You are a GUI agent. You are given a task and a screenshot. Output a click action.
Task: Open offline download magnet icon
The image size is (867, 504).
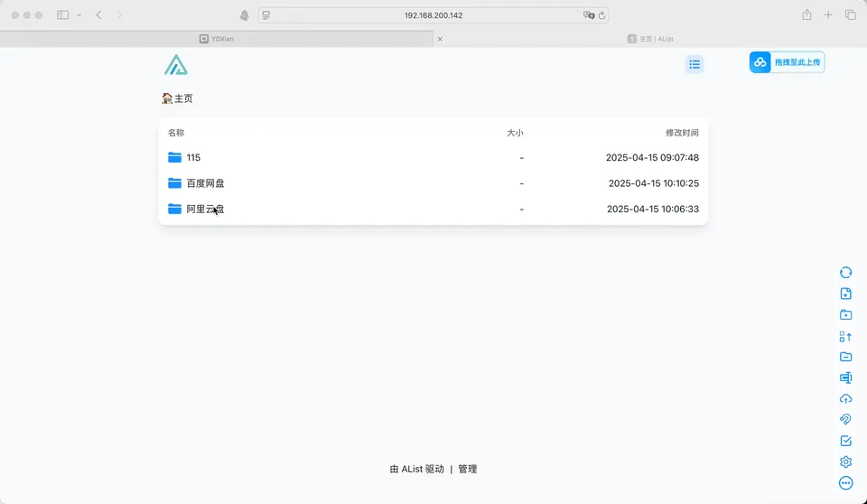[846, 420]
